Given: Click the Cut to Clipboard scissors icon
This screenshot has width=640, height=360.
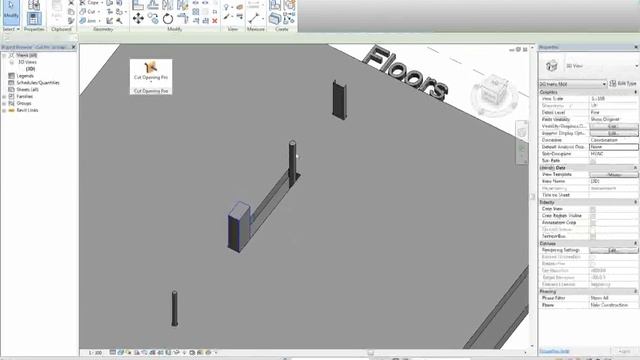Looking at the screenshot, I should pos(71,3).
